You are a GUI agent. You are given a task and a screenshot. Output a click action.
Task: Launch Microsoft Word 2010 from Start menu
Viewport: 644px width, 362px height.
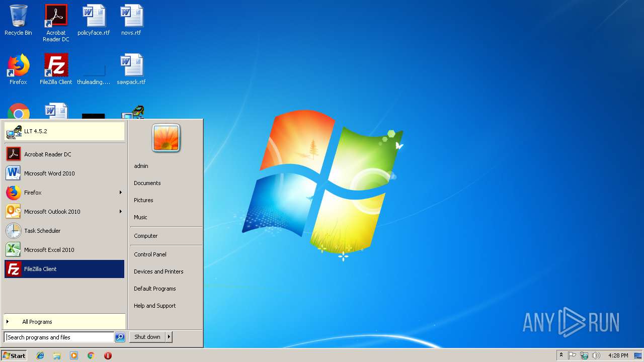(x=64, y=173)
